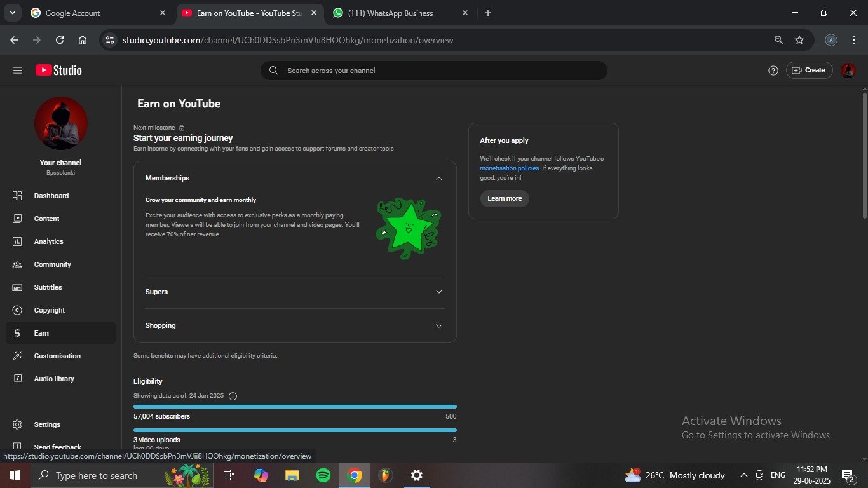
Task: Click the page vertical scrollbar
Action: 864,156
